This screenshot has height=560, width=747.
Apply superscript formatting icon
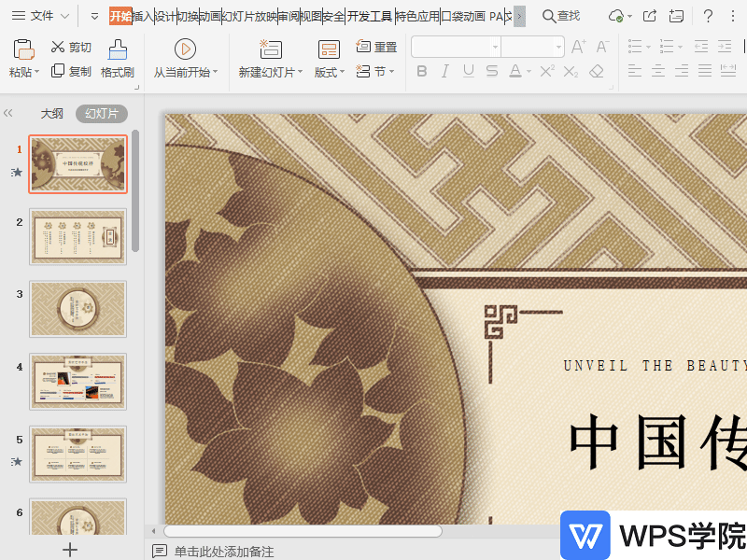(x=547, y=70)
